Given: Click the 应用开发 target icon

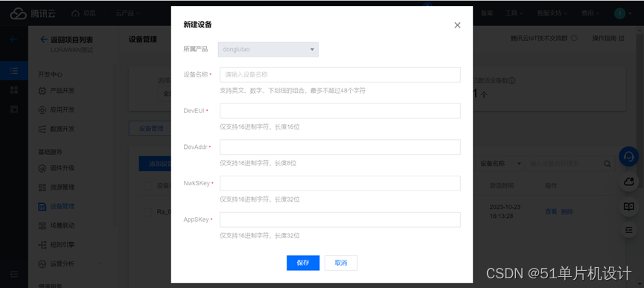Looking at the screenshot, I should pyautogui.click(x=42, y=110).
